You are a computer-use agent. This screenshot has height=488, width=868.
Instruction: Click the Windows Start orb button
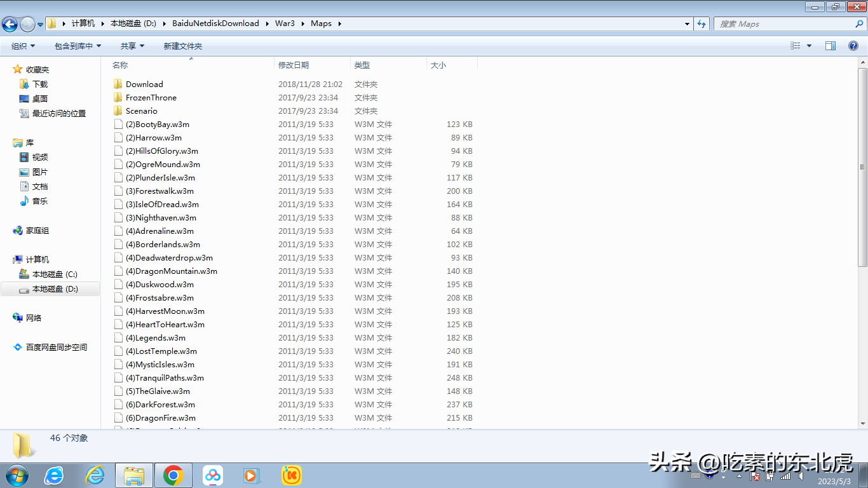click(16, 475)
